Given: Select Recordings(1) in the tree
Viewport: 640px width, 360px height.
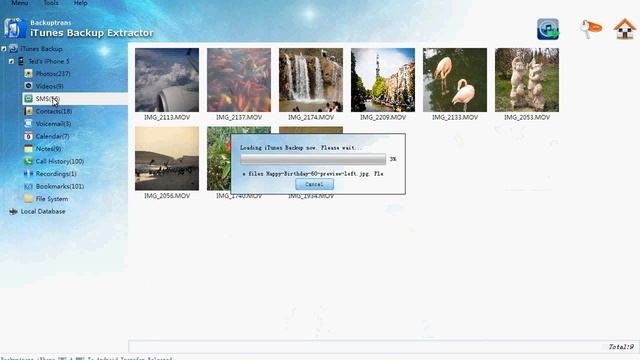Looking at the screenshot, I should point(56,174).
